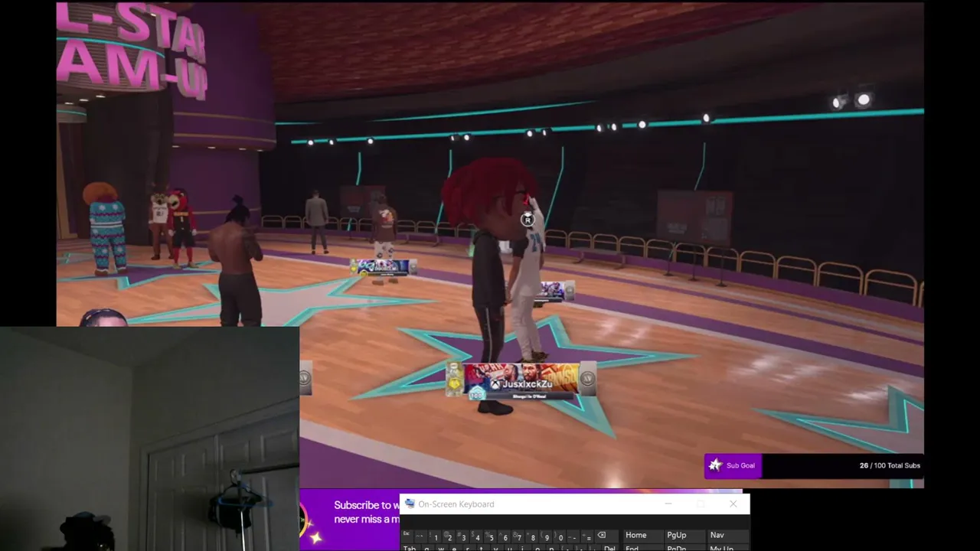Click the "JusxIxckZu" gamertag text
980x551 pixels.
(528, 384)
